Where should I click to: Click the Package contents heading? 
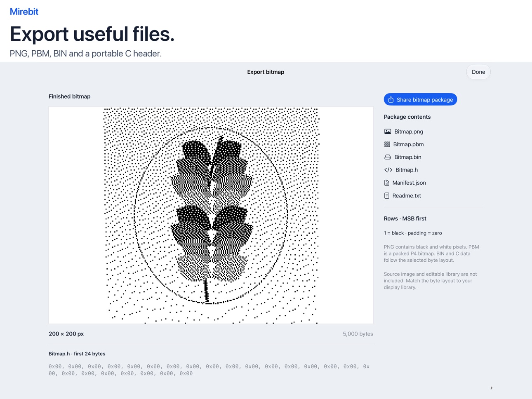click(x=407, y=117)
